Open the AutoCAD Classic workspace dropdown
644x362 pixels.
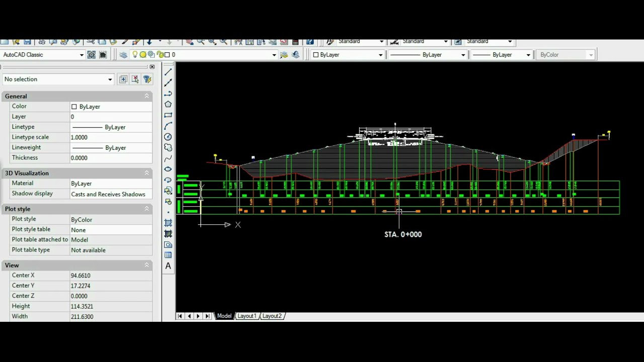82,55
